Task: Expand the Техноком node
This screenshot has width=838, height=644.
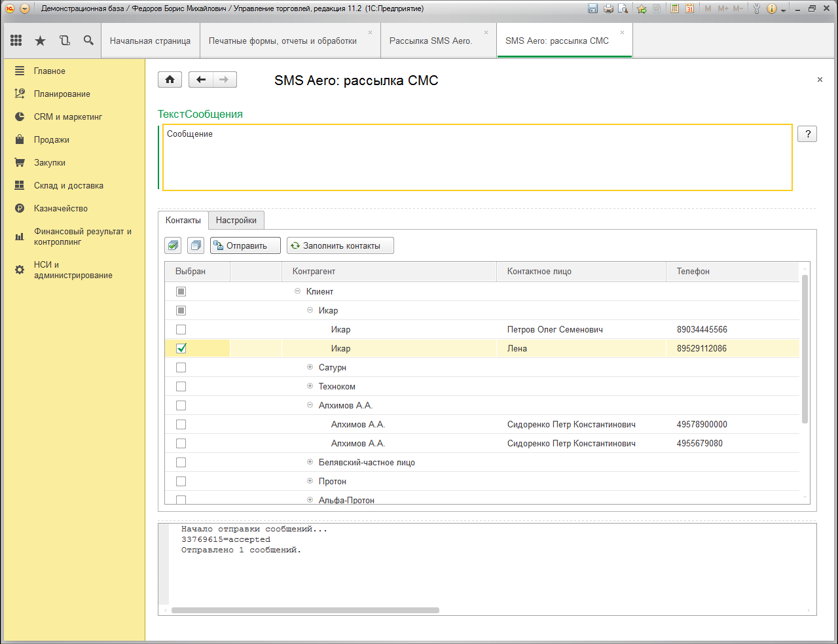Action: coord(310,386)
